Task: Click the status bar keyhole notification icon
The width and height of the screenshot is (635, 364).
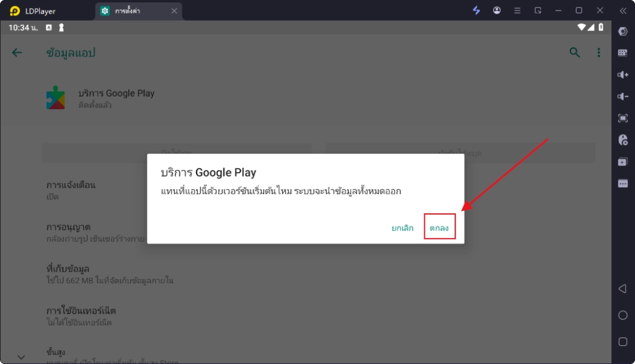Action: [x=61, y=27]
